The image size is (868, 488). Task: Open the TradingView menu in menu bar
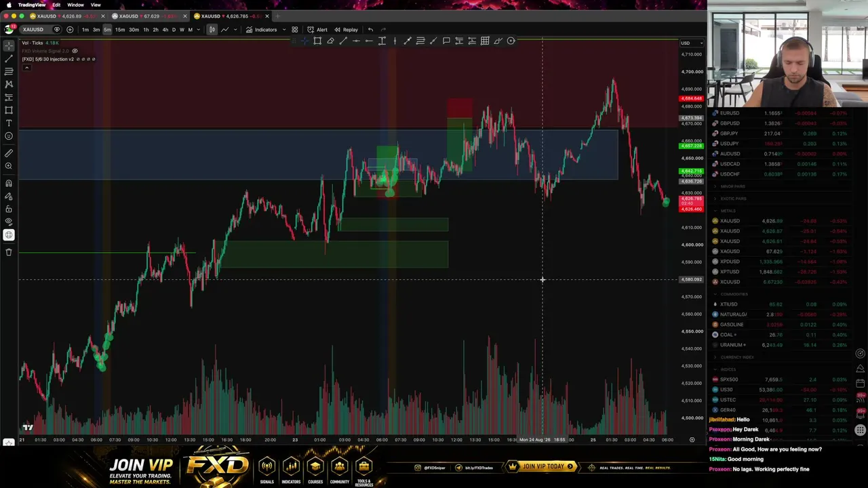tap(31, 5)
